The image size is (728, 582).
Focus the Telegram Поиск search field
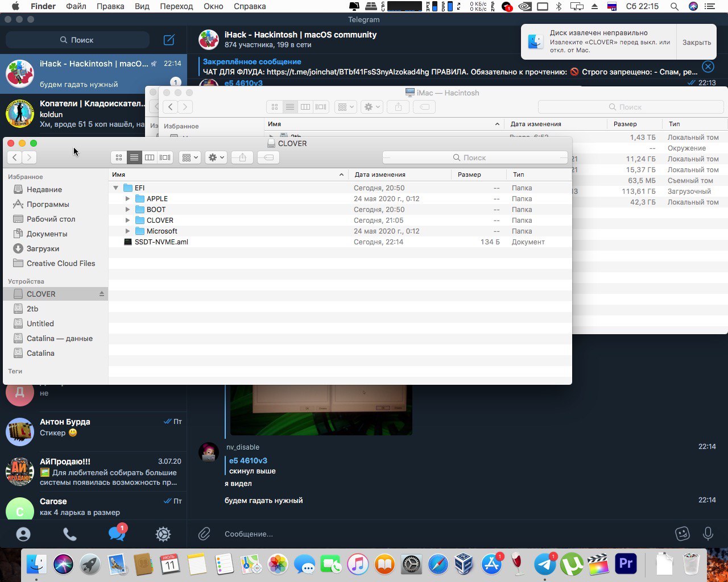point(77,40)
